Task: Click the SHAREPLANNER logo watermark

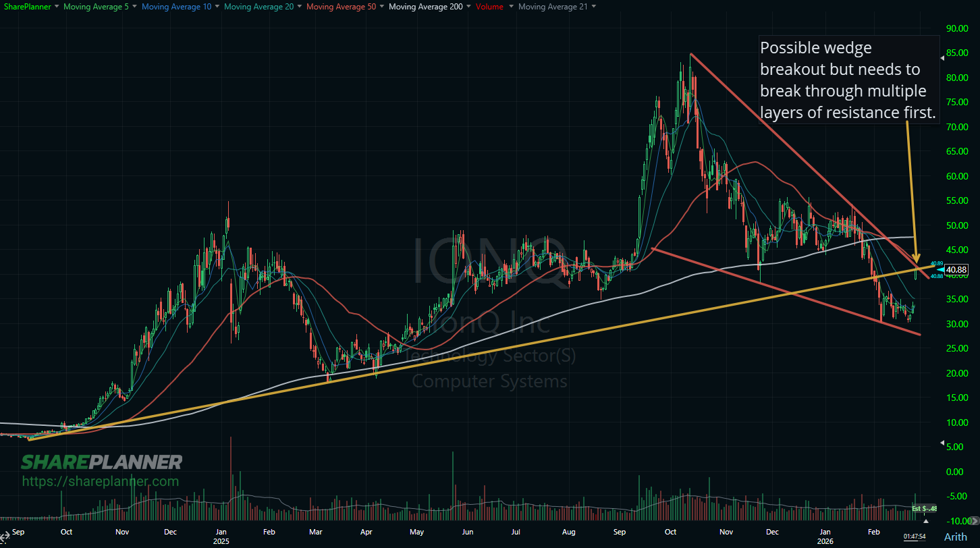Action: [x=101, y=462]
